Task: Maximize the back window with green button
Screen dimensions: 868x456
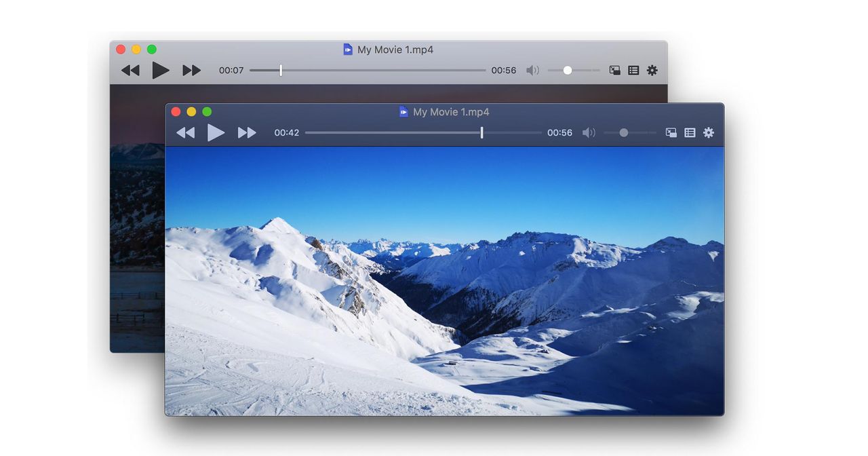Action: coord(152,50)
